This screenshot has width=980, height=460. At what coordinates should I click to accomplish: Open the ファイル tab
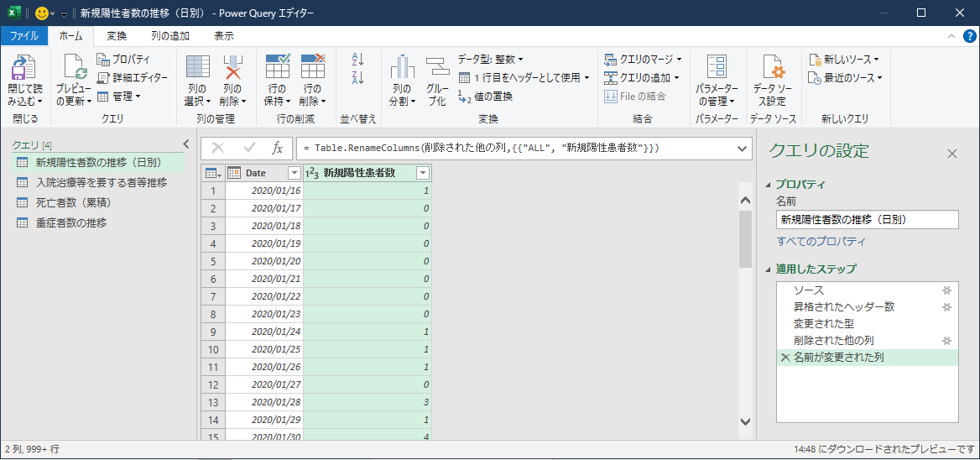pyautogui.click(x=25, y=35)
